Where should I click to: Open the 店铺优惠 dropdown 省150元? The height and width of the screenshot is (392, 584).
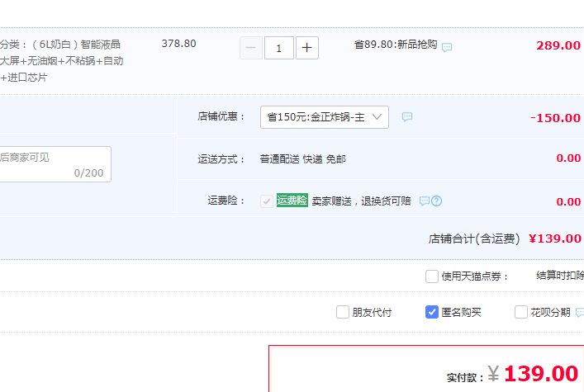click(x=325, y=117)
